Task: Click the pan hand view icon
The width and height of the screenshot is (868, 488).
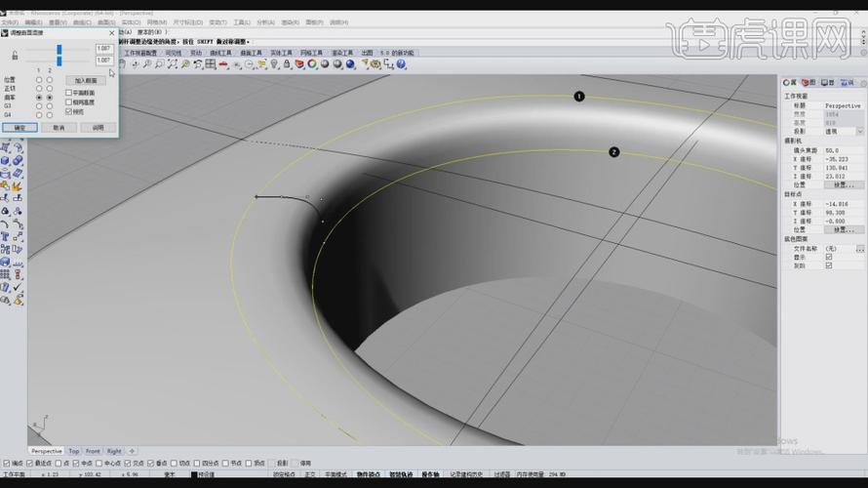Action: [123, 64]
